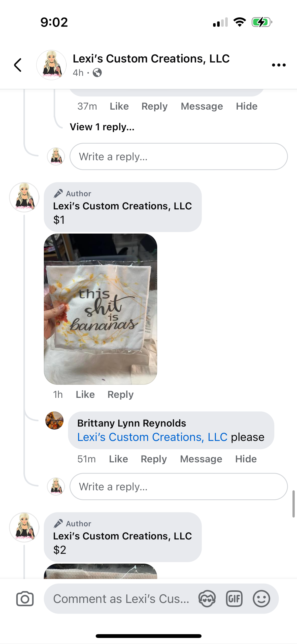The height and width of the screenshot is (644, 297).
Task: Open the three-dots post options menu
Action: (x=279, y=65)
